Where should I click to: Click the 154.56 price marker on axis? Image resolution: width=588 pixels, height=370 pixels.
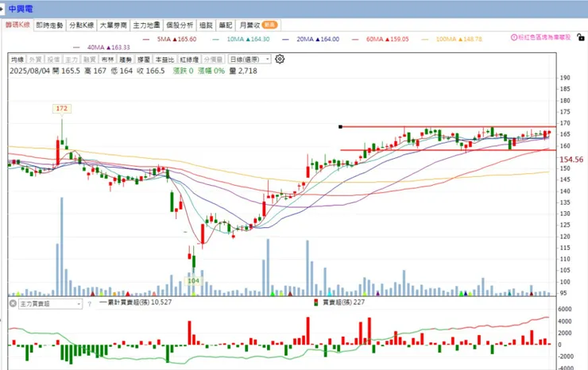tap(571, 160)
